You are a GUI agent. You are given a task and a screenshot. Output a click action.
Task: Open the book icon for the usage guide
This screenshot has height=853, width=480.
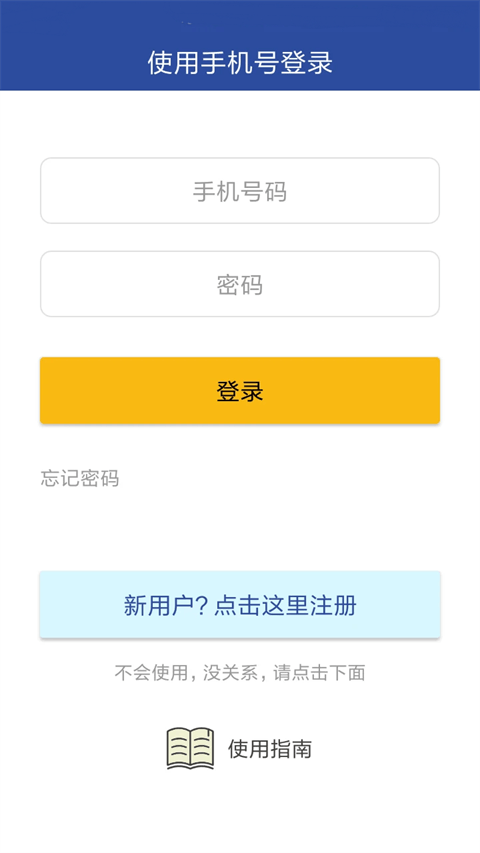click(x=190, y=749)
